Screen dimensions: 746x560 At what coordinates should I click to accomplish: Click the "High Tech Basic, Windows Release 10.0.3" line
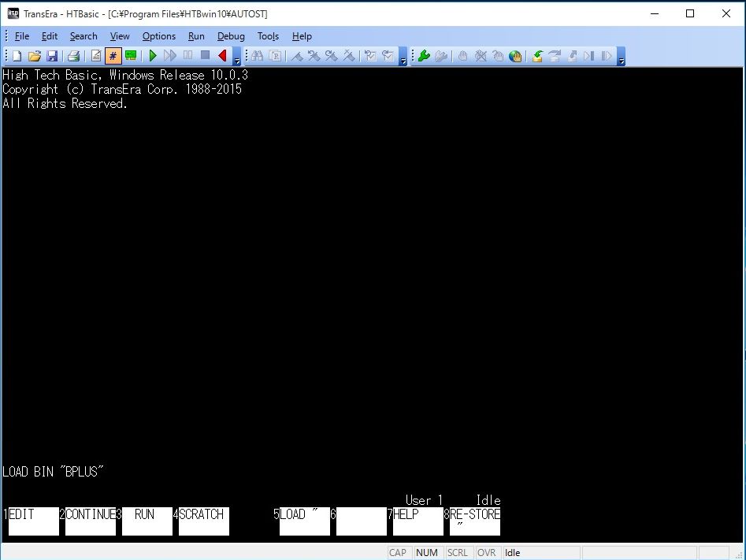125,75
